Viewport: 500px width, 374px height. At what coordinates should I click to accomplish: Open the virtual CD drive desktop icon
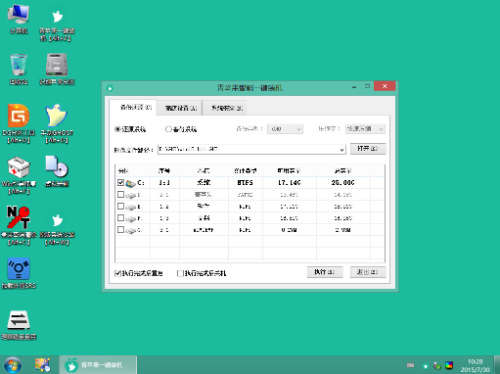coord(57,171)
